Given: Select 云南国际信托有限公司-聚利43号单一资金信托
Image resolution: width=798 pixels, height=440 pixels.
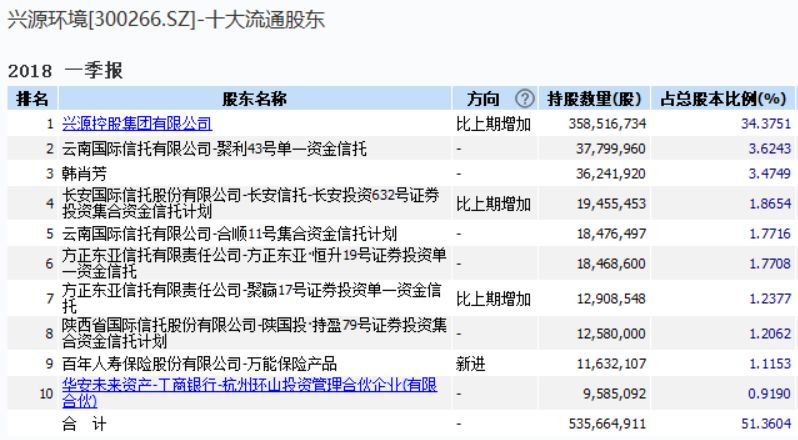Looking at the screenshot, I should pyautogui.click(x=214, y=149).
